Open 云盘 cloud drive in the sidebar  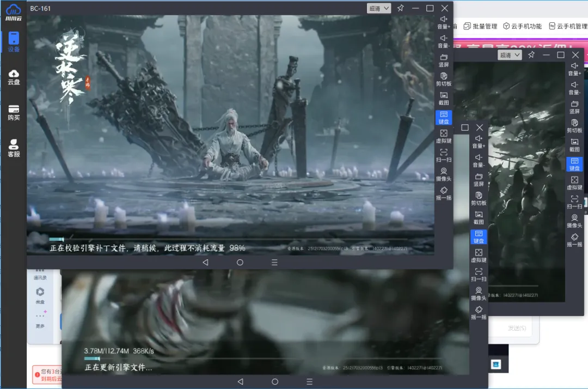click(14, 77)
